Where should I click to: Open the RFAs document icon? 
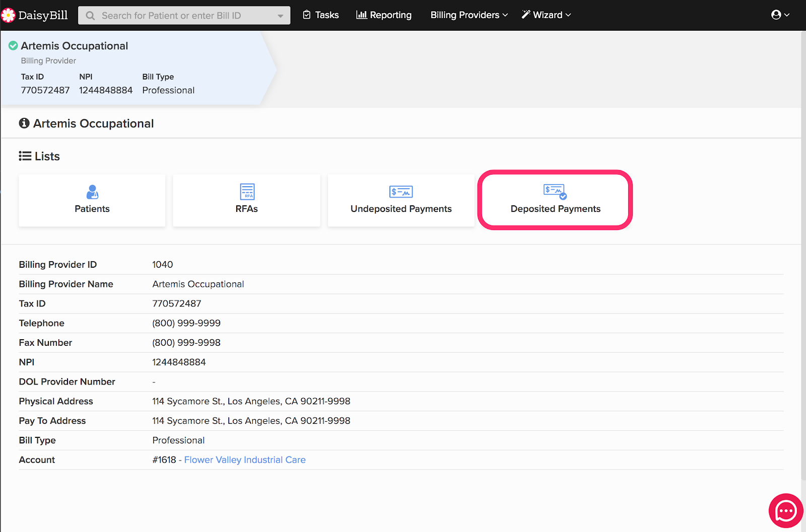click(x=247, y=192)
